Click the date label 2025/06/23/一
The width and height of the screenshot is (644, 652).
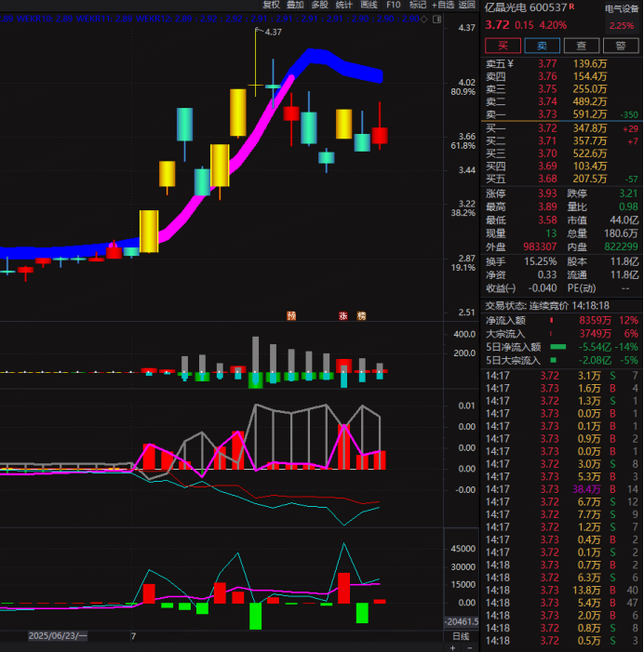pyautogui.click(x=58, y=636)
